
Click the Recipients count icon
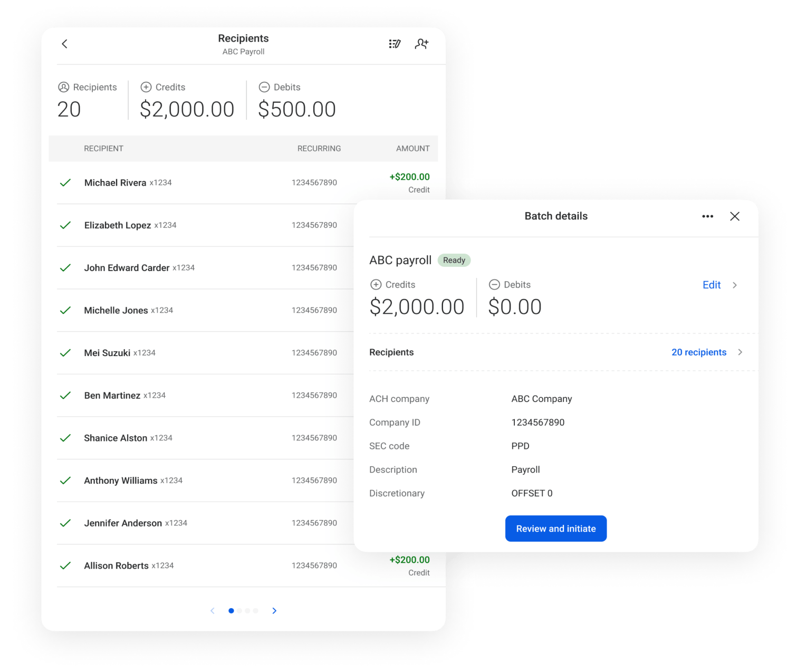click(63, 87)
